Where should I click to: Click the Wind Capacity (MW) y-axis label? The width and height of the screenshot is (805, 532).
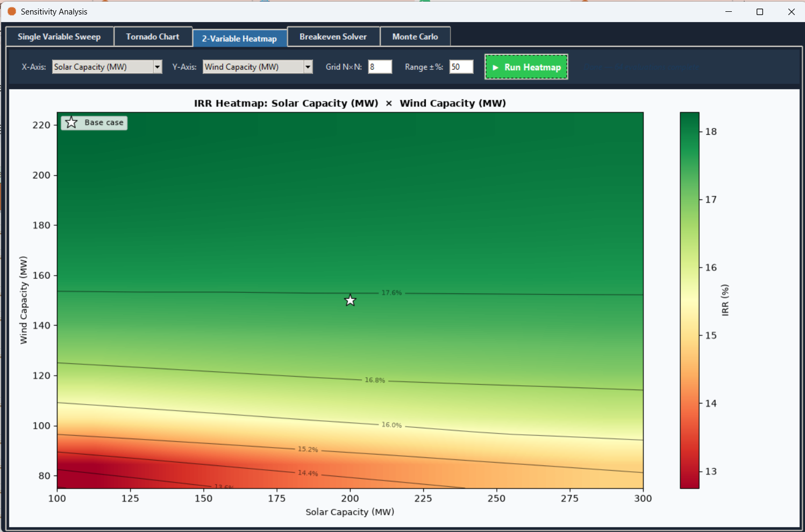coord(23,300)
